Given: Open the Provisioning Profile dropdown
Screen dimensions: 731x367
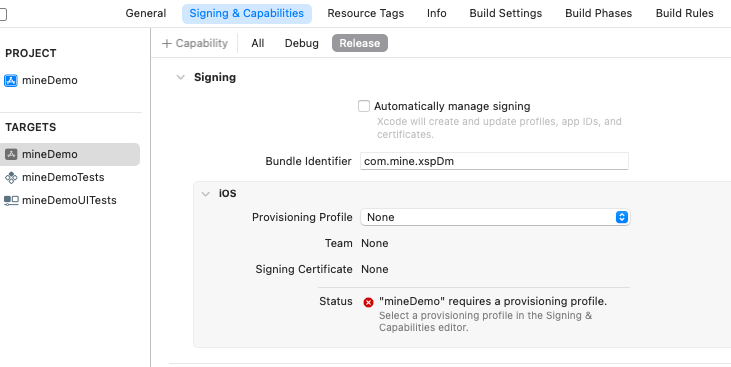Looking at the screenshot, I should point(495,217).
